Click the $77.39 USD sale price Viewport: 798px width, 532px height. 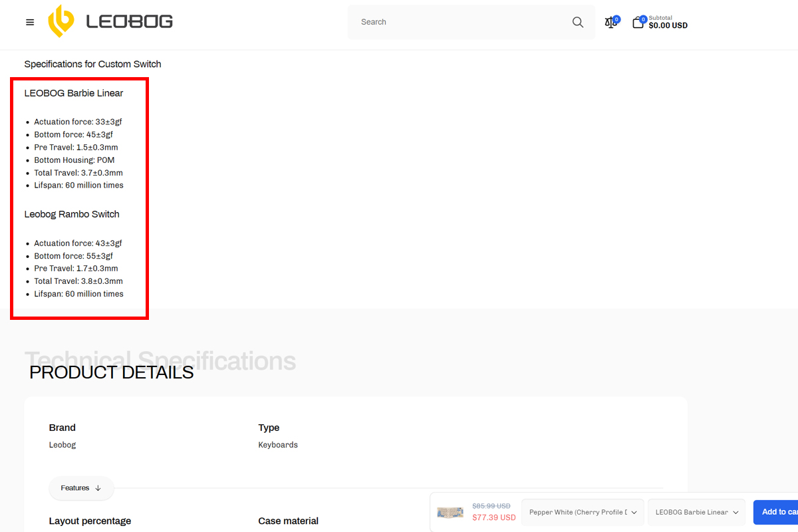[x=494, y=517]
